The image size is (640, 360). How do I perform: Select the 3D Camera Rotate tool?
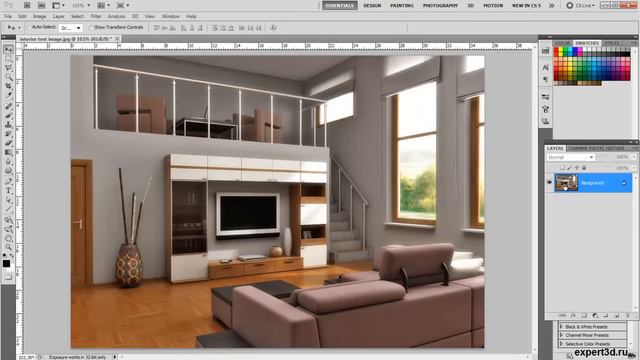pyautogui.click(x=8, y=229)
